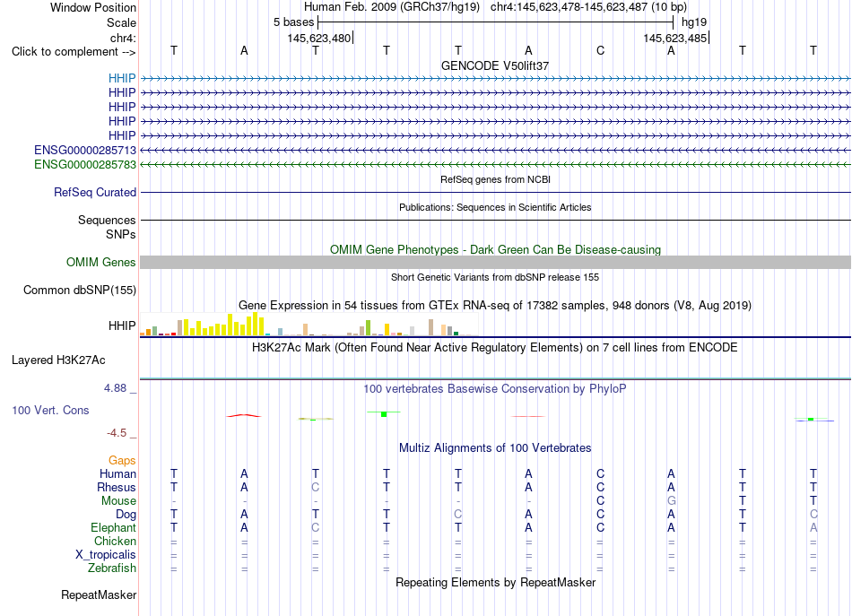Screen dimensions: 852x616
Task: Open '100 vertebrates Basewise Conservation by PhyloP'
Action: tap(495, 389)
